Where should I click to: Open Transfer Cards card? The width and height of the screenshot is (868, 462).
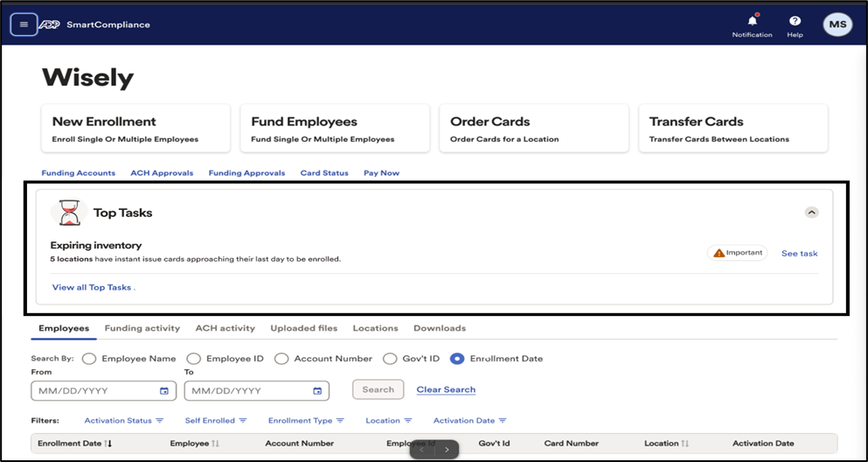[x=733, y=128]
